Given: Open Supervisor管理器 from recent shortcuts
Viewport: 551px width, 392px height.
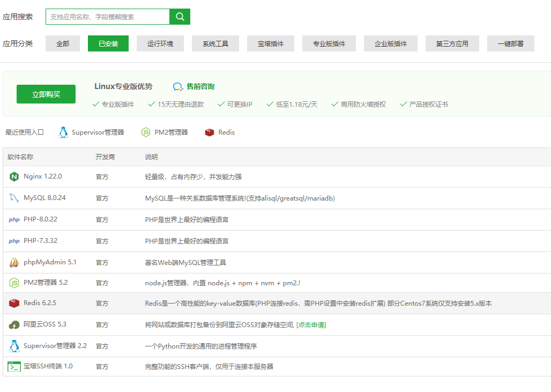Looking at the screenshot, I should coord(98,132).
